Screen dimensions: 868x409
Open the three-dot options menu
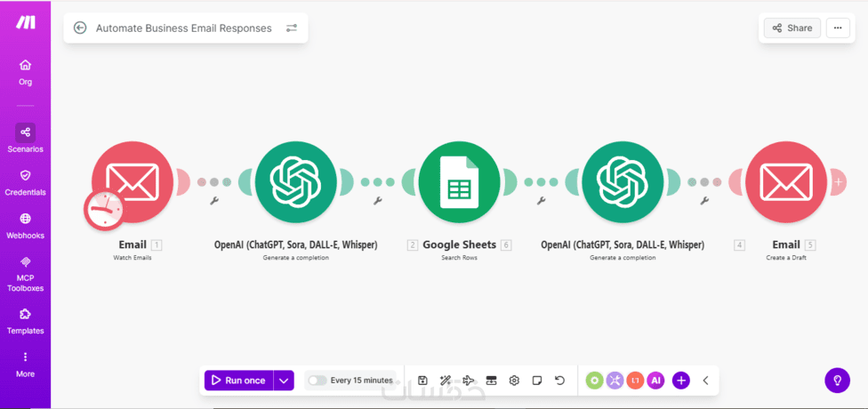click(x=838, y=28)
